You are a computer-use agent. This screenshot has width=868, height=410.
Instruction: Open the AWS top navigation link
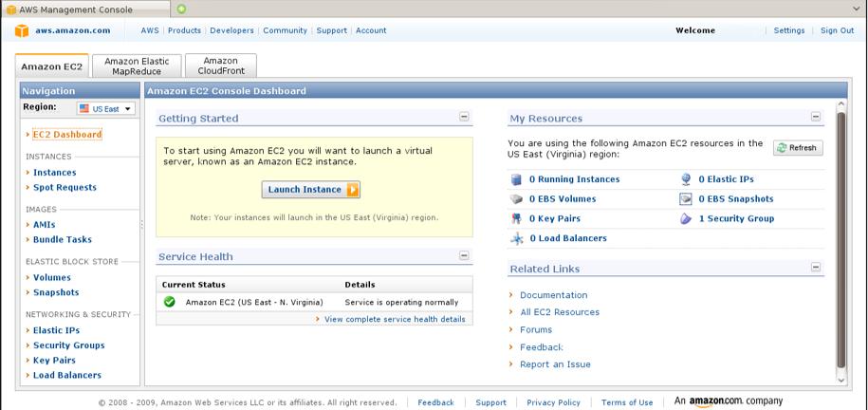tap(150, 30)
